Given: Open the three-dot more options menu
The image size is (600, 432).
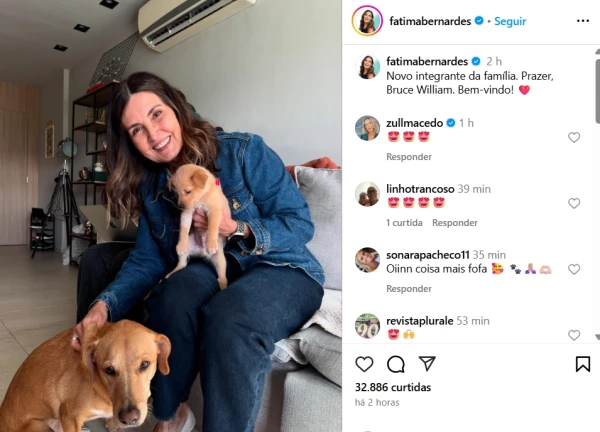Looking at the screenshot, I should click(582, 21).
